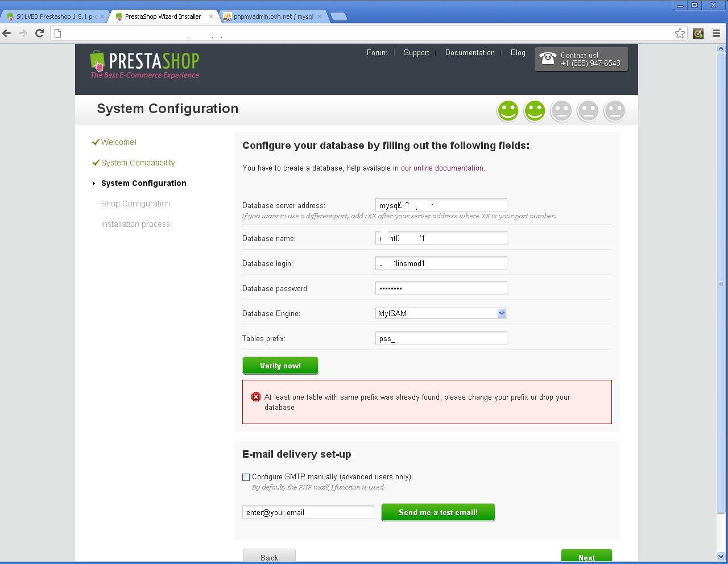Click the vertical scrollbar thumb
This screenshot has height=564, width=728.
[721, 283]
